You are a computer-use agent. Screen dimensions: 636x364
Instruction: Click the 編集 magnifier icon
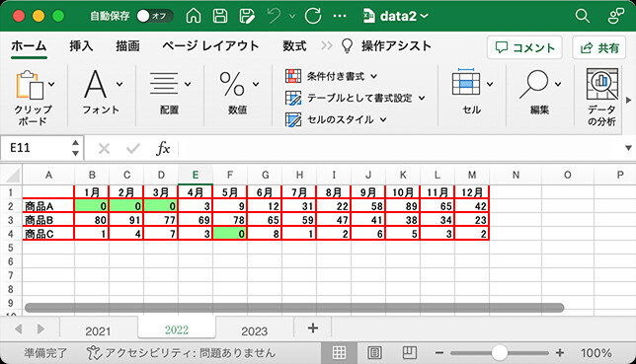[534, 84]
